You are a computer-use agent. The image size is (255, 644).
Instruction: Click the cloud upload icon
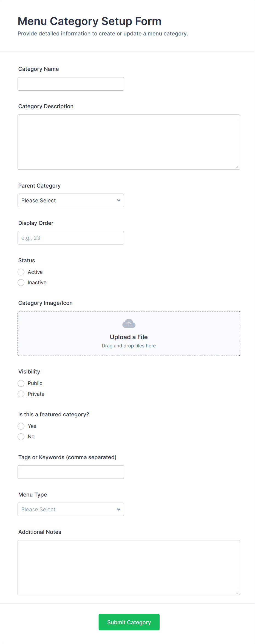[x=129, y=324]
